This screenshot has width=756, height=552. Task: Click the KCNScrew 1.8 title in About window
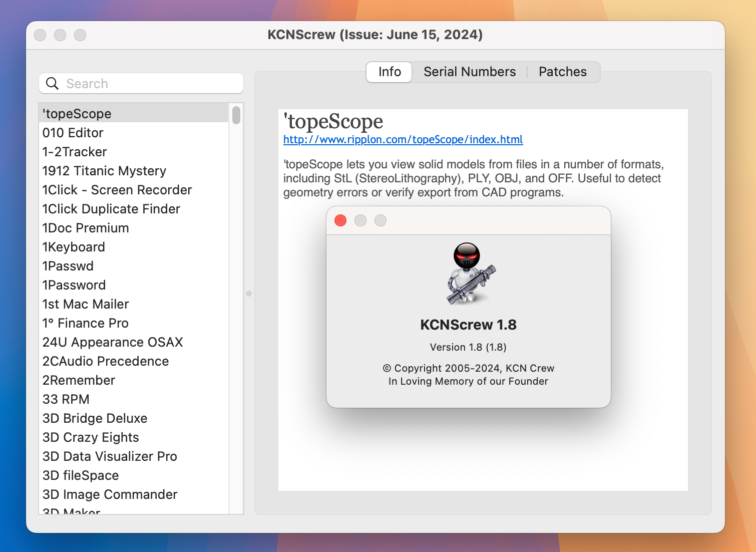coord(468,325)
